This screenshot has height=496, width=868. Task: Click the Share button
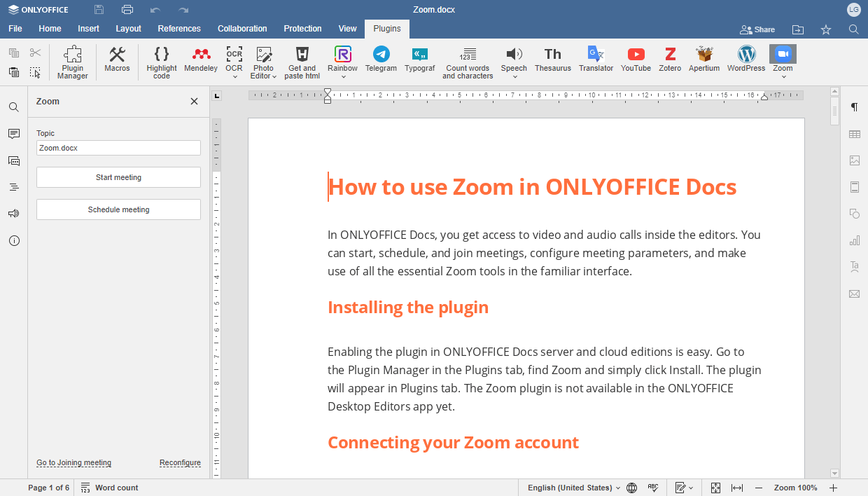tap(757, 29)
